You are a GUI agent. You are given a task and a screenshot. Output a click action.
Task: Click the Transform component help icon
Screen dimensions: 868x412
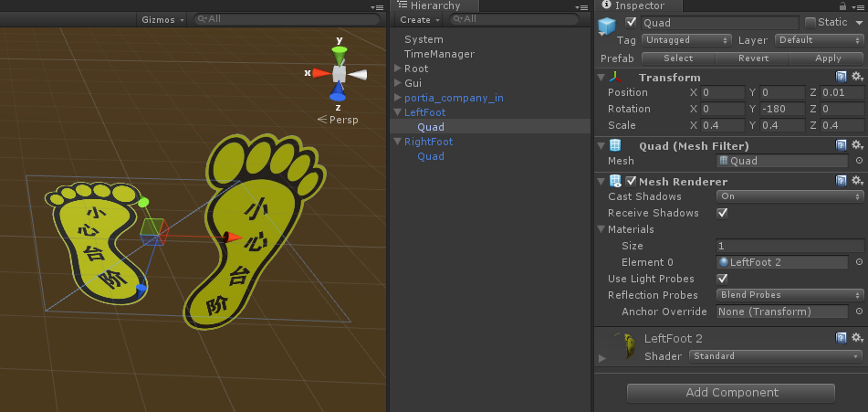841,77
